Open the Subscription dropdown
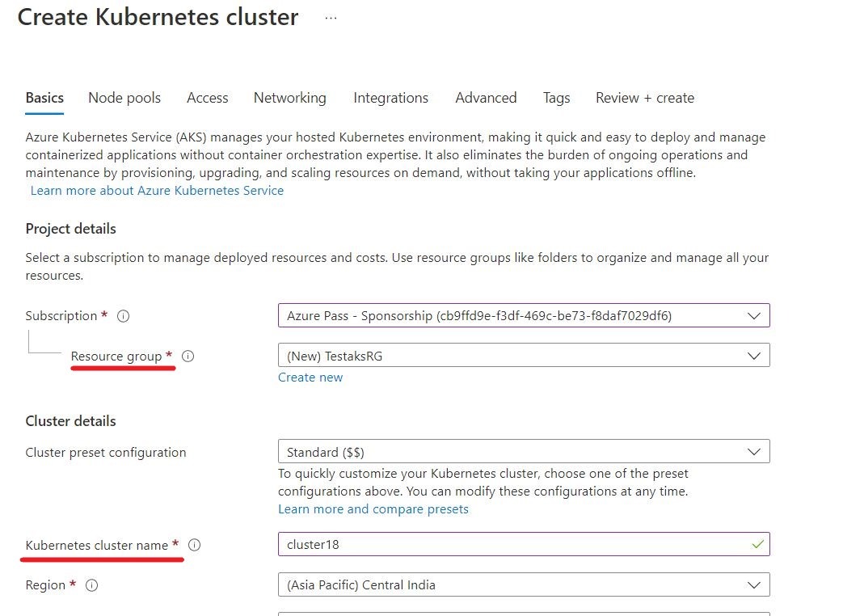 (754, 315)
